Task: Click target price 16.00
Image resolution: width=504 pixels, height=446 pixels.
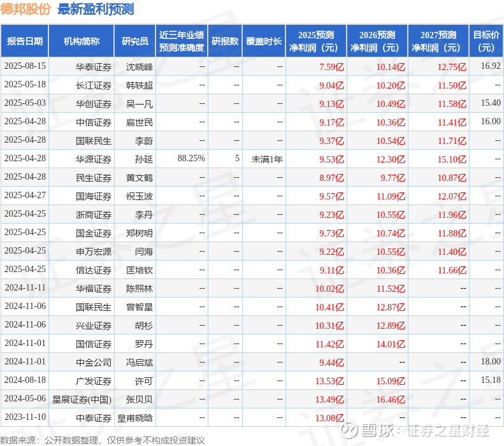Action: click(x=491, y=122)
